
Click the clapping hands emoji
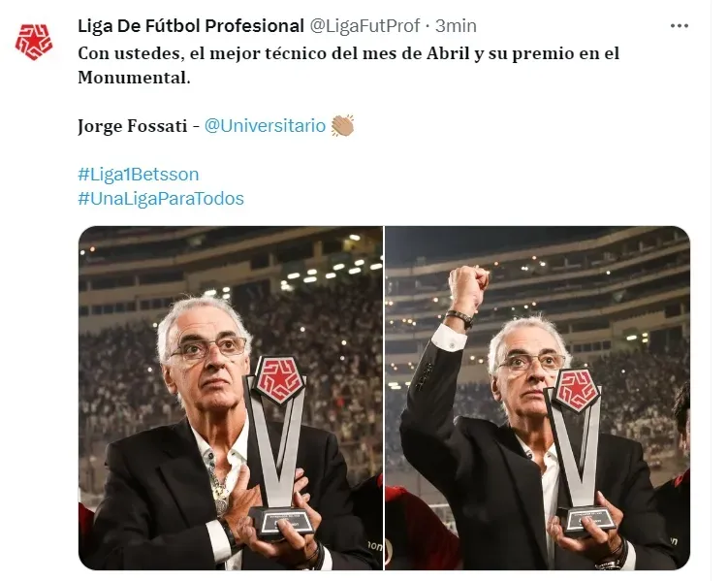(x=342, y=126)
